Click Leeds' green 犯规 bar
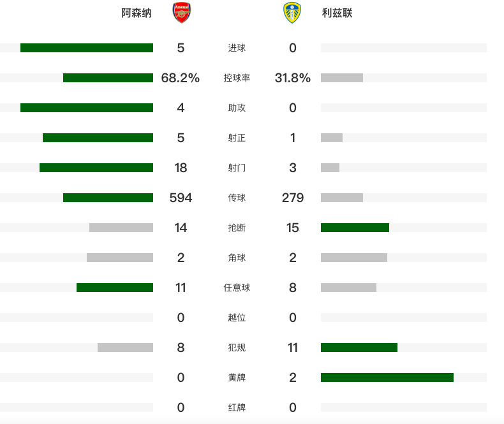This screenshot has height=424, width=504. coord(359,347)
